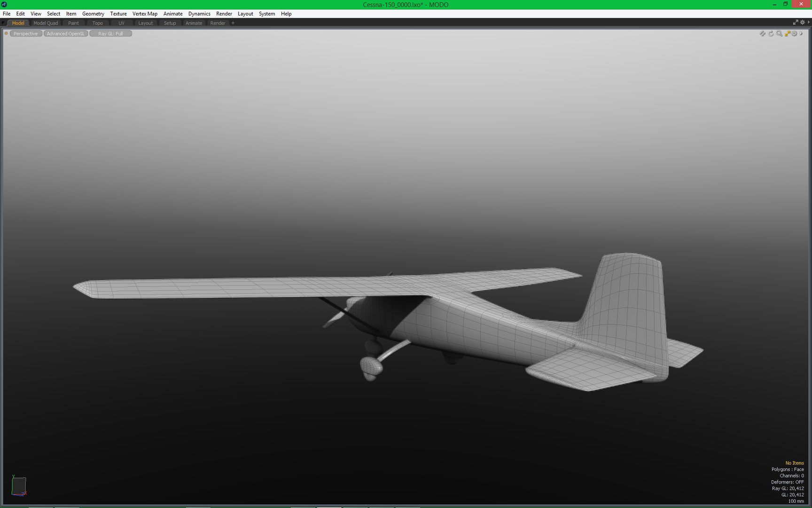Screen dimensions: 812x508
Task: Open the Help menu
Action: [286, 14]
